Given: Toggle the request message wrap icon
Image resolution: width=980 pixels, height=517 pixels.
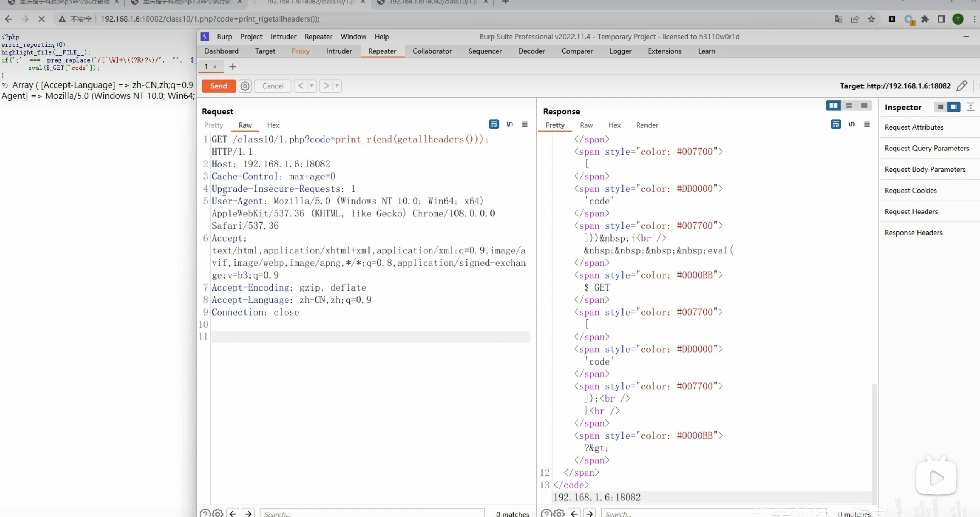Looking at the screenshot, I should point(494,124).
